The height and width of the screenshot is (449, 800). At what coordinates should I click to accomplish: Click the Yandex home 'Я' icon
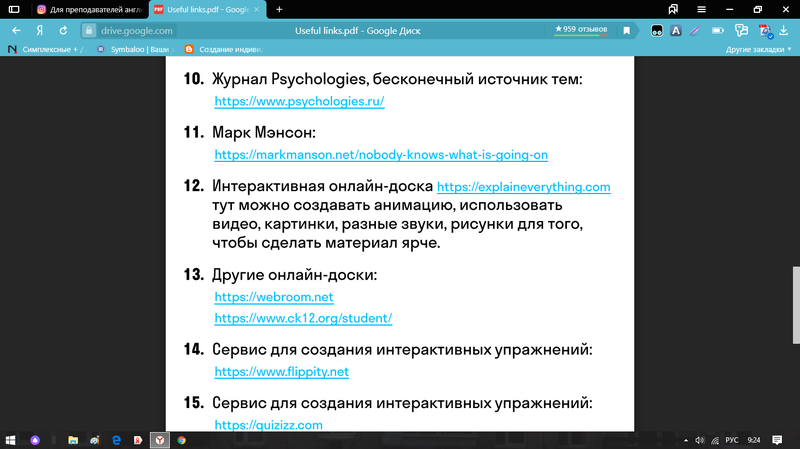point(40,31)
